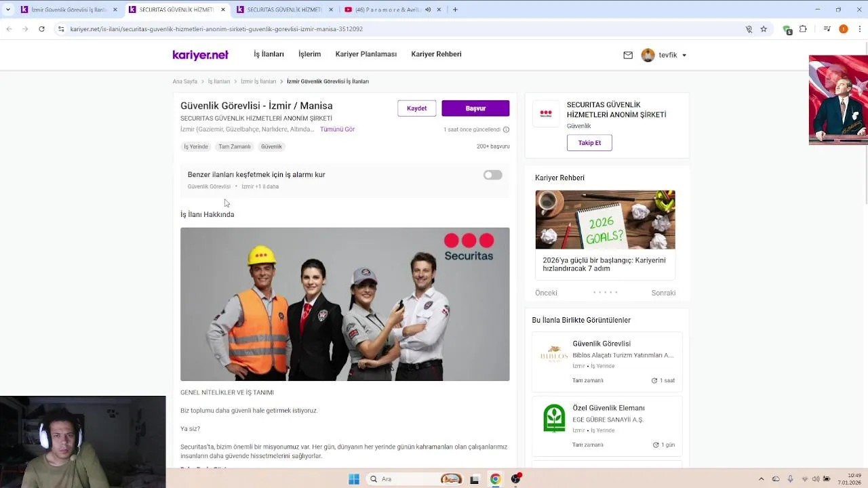868x488 pixels.
Task: Open the İşlerim menu
Action: [310, 54]
